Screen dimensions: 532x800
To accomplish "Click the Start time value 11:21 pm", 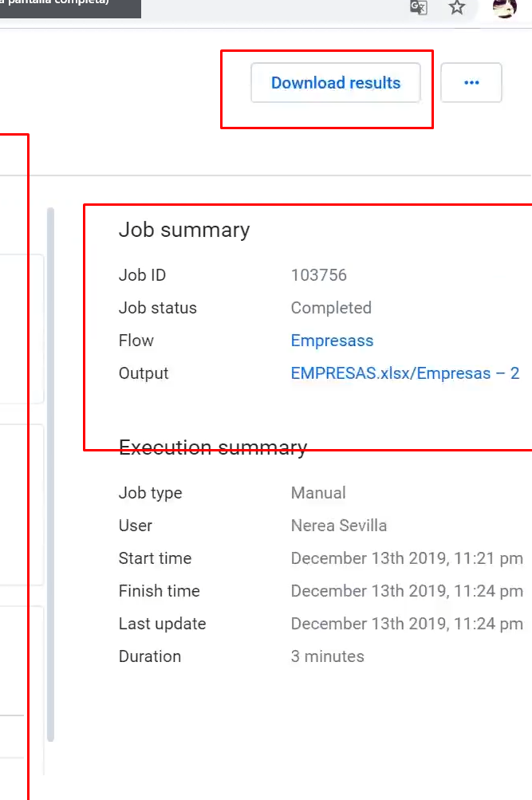I will (407, 558).
